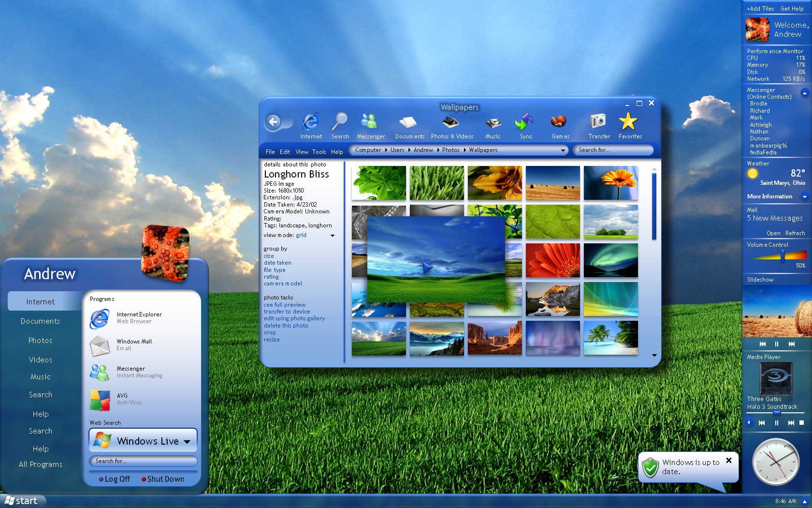Skip to next slideshow image

pyautogui.click(x=791, y=344)
